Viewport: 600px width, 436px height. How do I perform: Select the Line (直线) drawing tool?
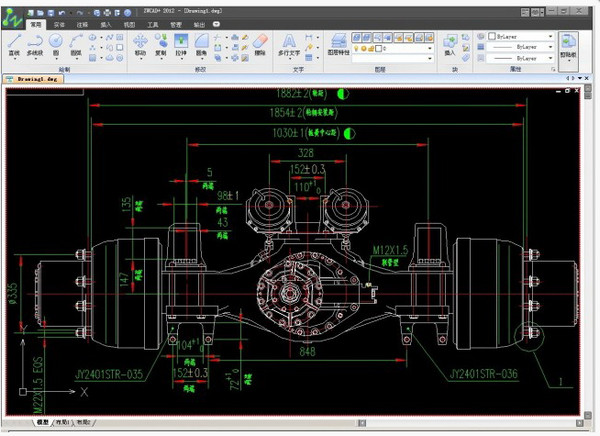tap(14, 43)
